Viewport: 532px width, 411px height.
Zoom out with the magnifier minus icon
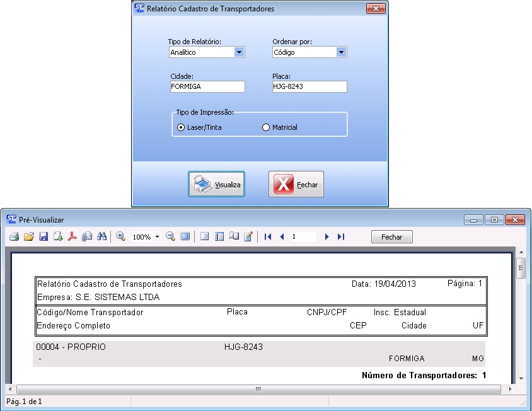coord(170,237)
